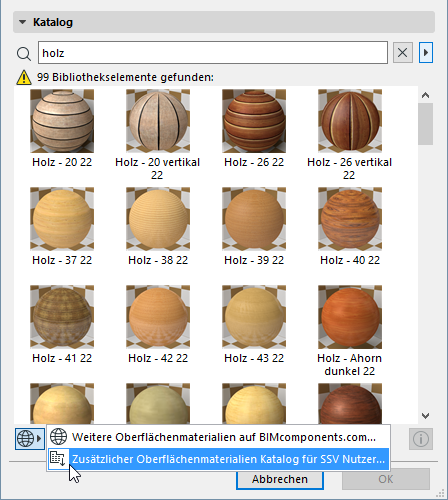This screenshot has height=500, width=448.
Task: Click the 'Holz - 20 22' label
Action: pos(62,162)
